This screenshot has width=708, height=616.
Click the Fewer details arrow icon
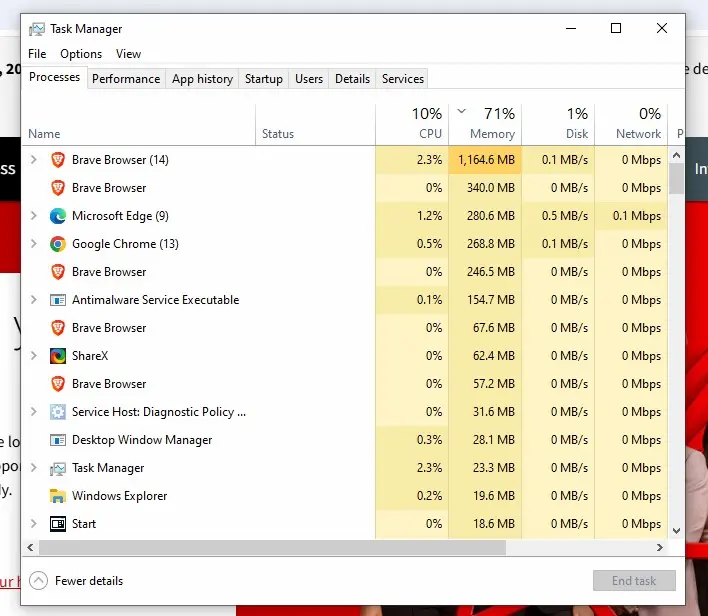(x=38, y=581)
